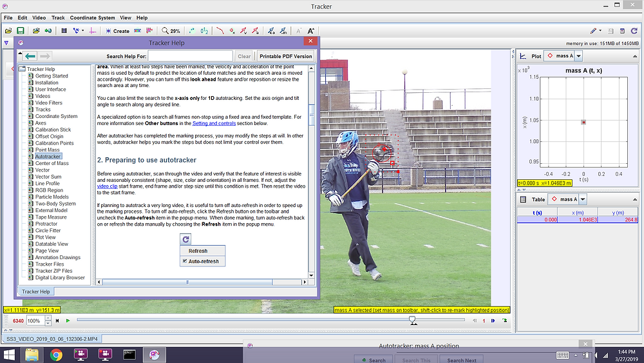Viewport: 644px width, 363px height.
Task: Launch the Autotracker toolbar icon
Action: tap(149, 31)
